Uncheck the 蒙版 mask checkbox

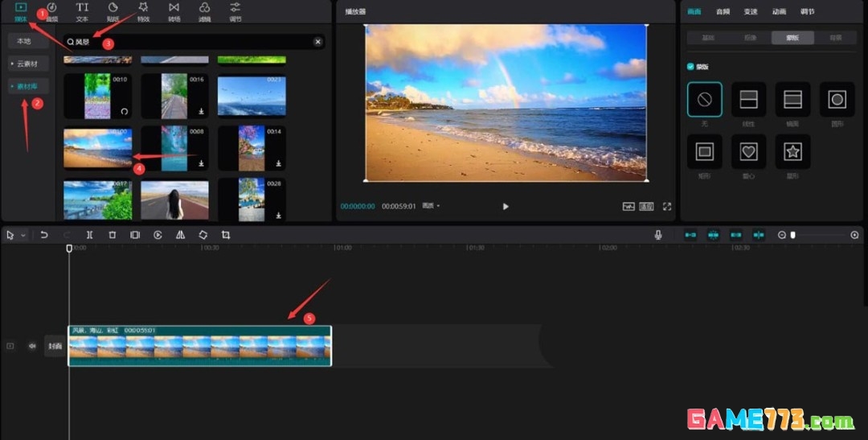point(690,67)
